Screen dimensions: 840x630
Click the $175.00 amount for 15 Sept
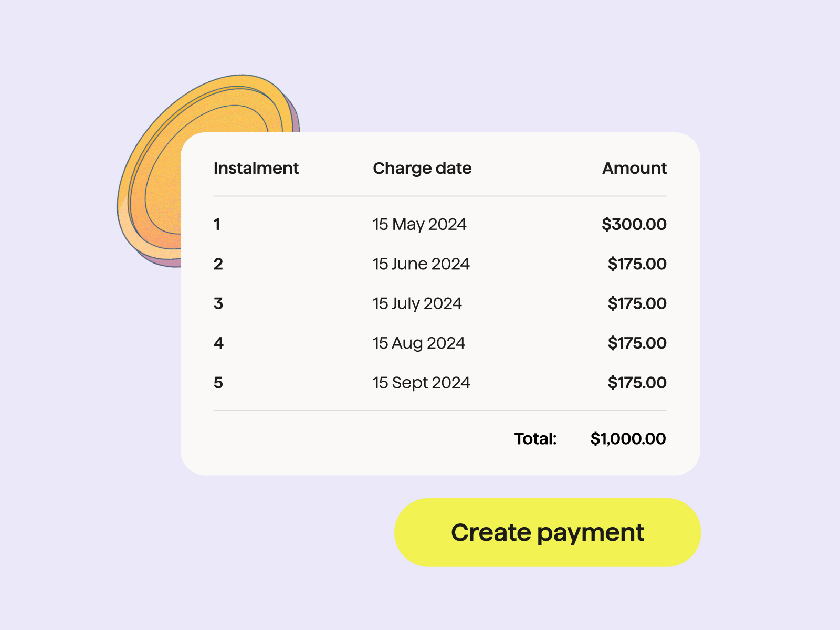[637, 383]
